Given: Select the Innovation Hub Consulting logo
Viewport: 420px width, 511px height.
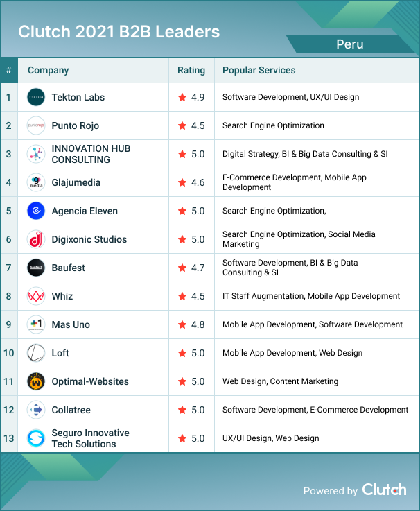Looking at the screenshot, I should click(36, 154).
